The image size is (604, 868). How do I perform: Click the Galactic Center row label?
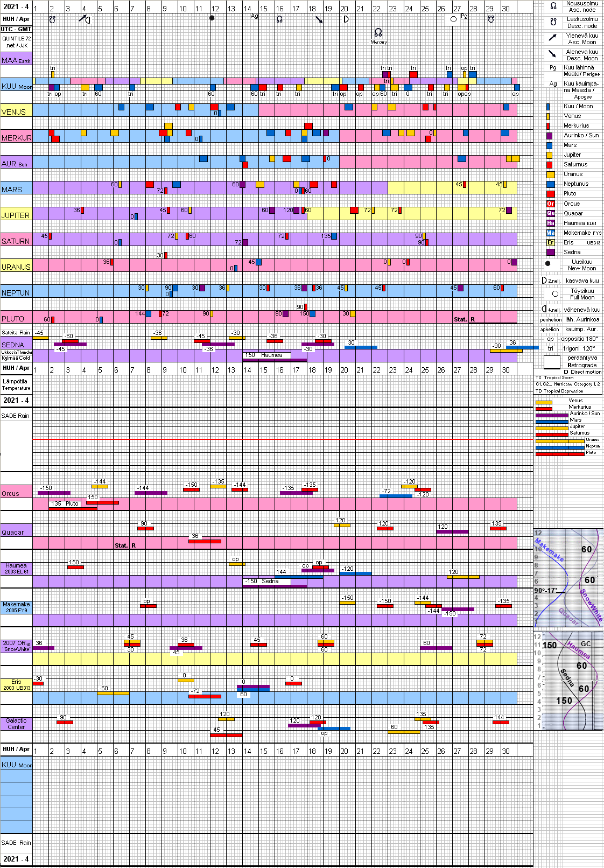coord(16,724)
